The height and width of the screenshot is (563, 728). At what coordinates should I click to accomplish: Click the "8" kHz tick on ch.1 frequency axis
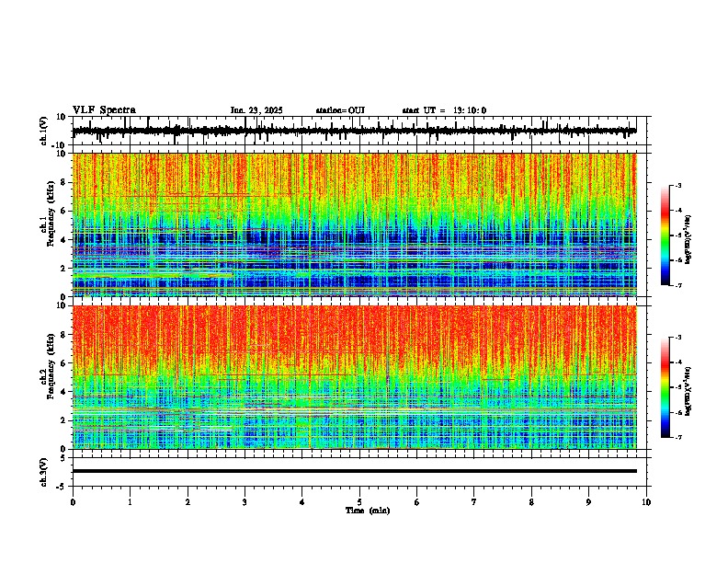(64, 182)
